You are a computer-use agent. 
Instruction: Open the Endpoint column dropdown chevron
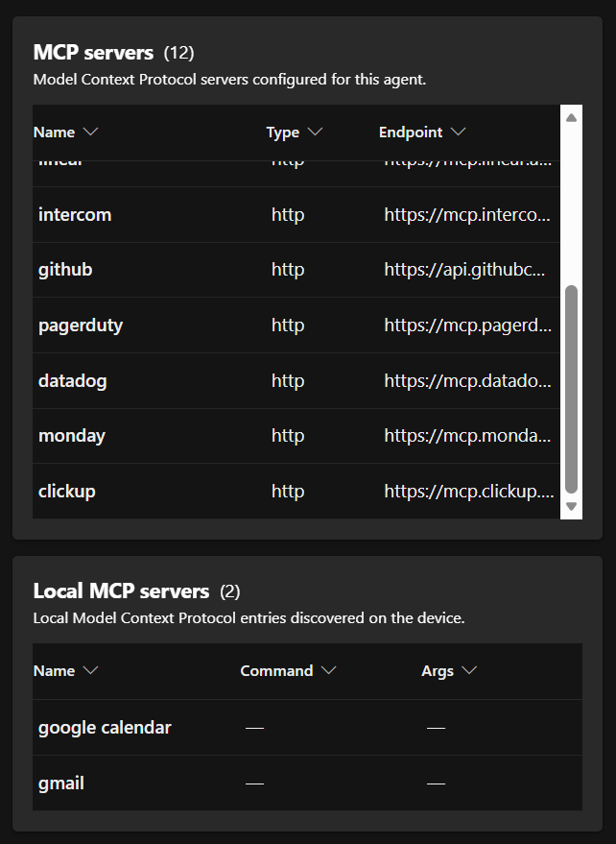tap(458, 132)
